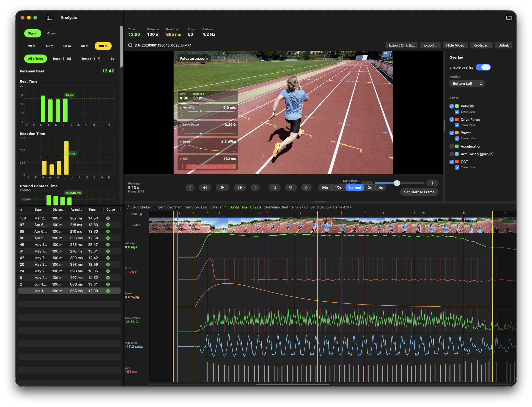Image resolution: width=532 pixels, height=407 pixels.
Task: Click the curve check icon for effort 87
Action: pos(108,225)
